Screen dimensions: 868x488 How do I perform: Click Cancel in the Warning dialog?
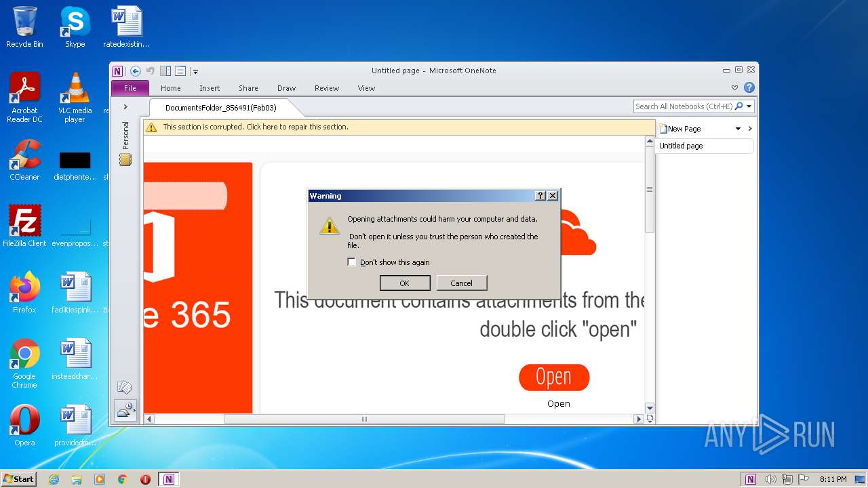[x=462, y=283]
